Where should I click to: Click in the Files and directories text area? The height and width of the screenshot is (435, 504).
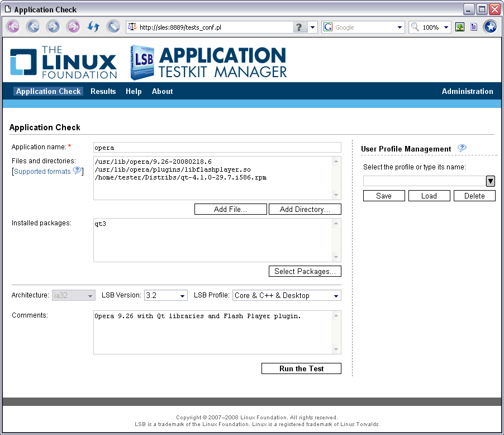click(x=213, y=178)
